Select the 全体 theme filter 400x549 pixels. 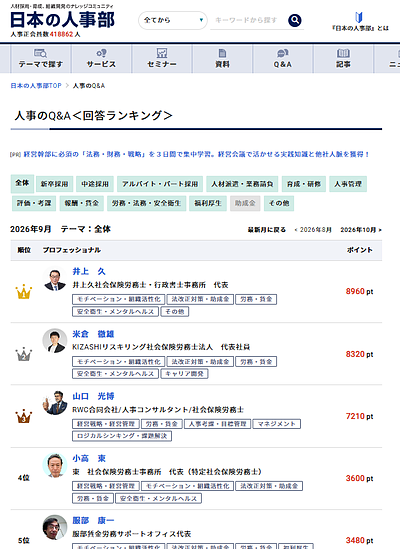pos(22,183)
